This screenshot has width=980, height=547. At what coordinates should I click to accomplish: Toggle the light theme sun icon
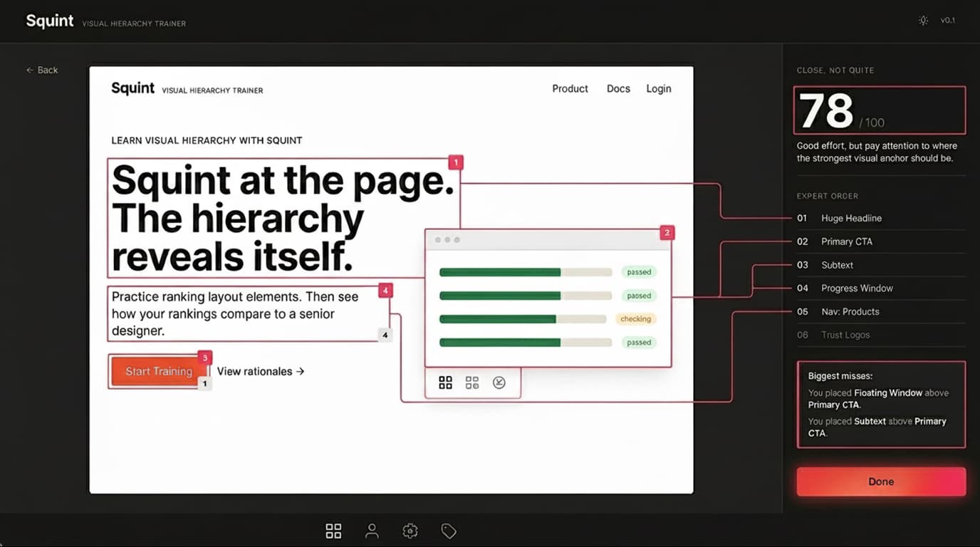[x=923, y=21]
